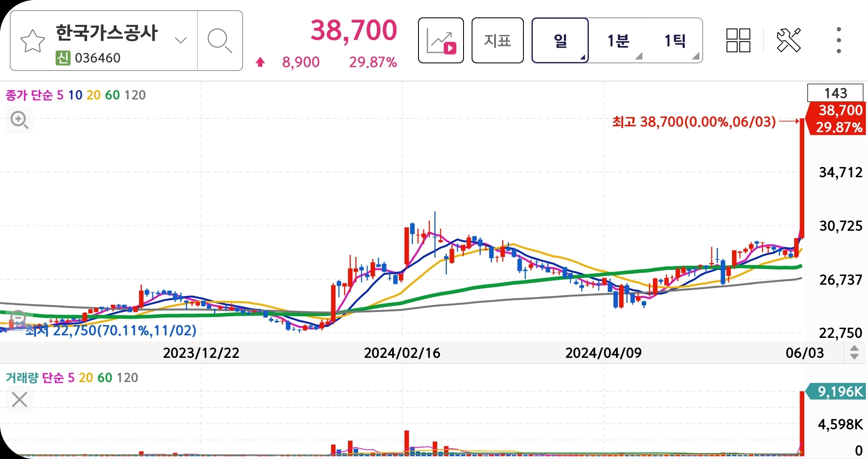Close the volume panel with X icon
Image resolution: width=868 pixels, height=459 pixels.
(x=20, y=400)
